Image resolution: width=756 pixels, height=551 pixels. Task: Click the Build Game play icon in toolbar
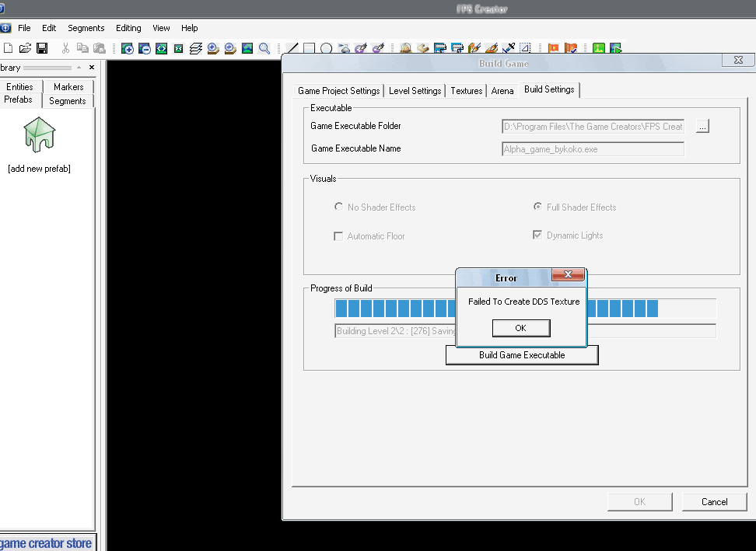tap(616, 48)
